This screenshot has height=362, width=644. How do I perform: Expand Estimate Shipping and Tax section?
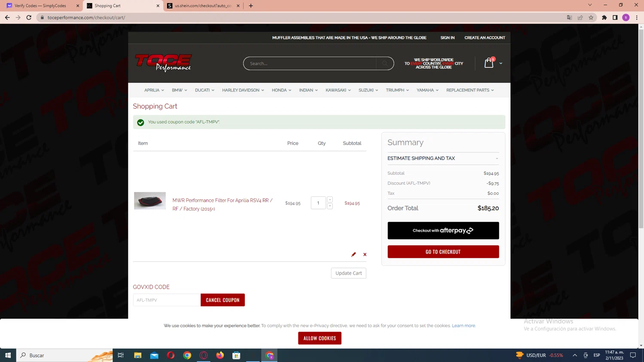[x=443, y=158]
